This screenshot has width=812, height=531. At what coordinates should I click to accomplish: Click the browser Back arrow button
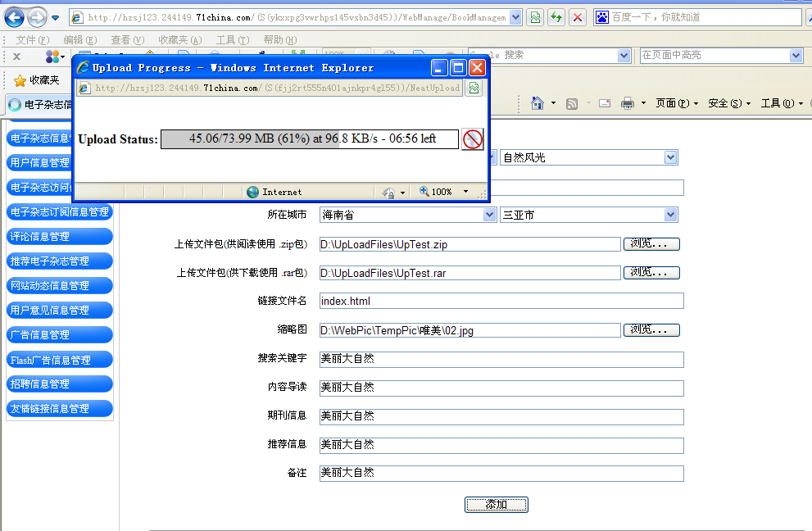(14, 17)
